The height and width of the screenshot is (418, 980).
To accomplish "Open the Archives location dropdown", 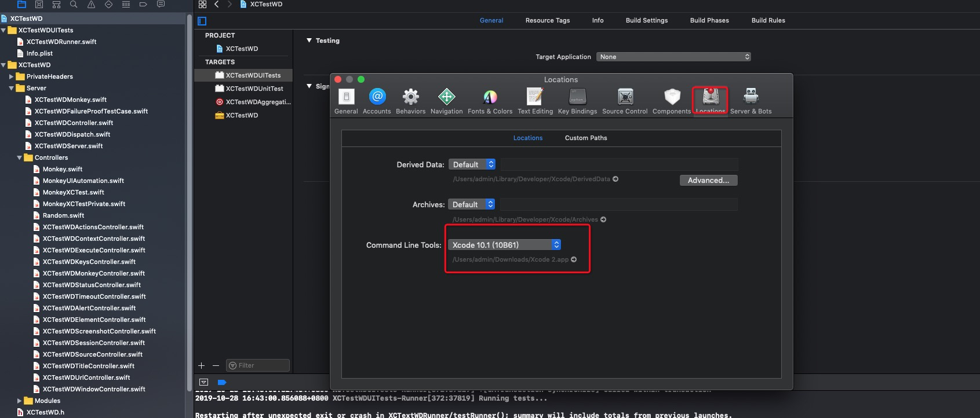I will 472,204.
